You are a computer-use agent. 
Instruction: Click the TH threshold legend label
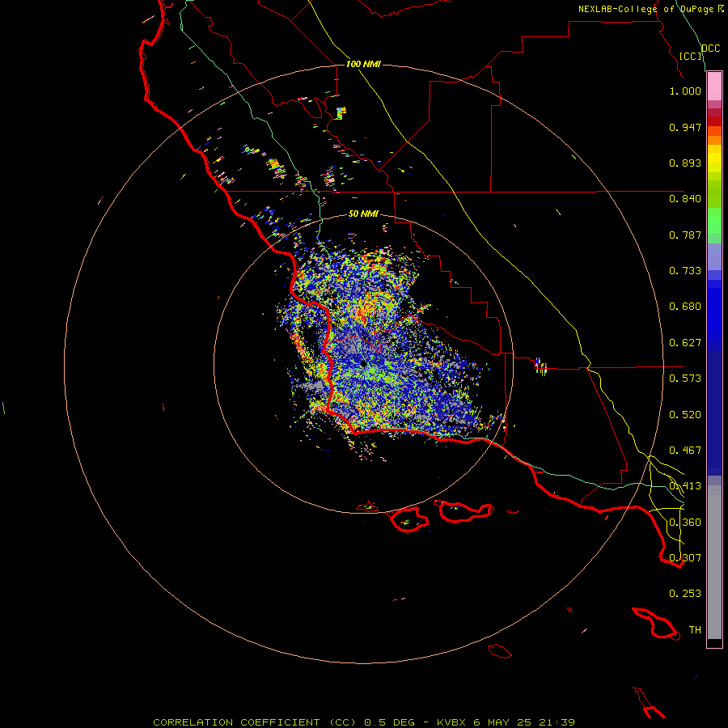point(695,630)
